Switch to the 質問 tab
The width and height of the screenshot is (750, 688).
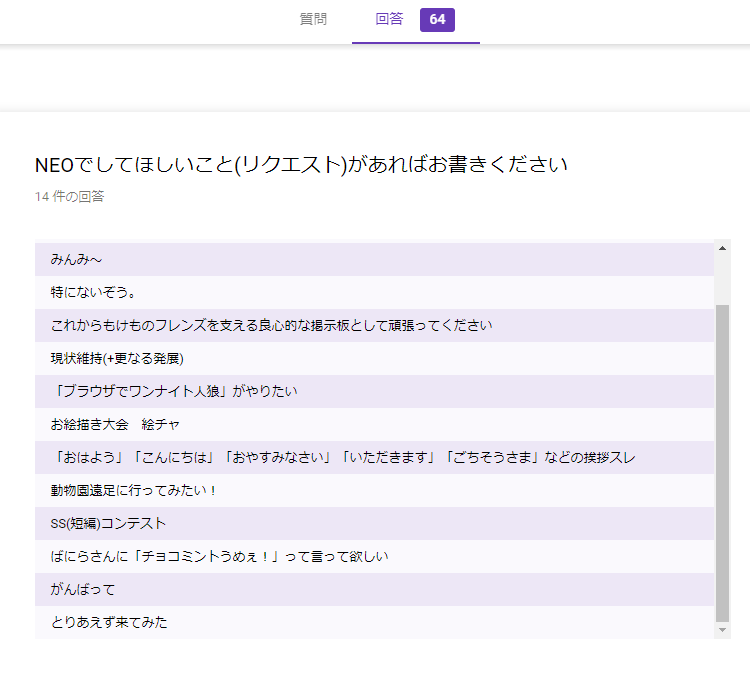[x=313, y=20]
